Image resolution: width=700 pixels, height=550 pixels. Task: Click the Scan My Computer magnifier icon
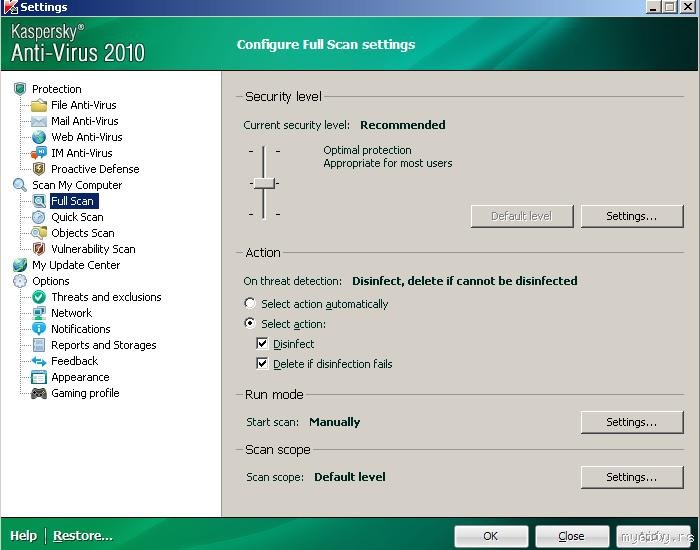20,185
